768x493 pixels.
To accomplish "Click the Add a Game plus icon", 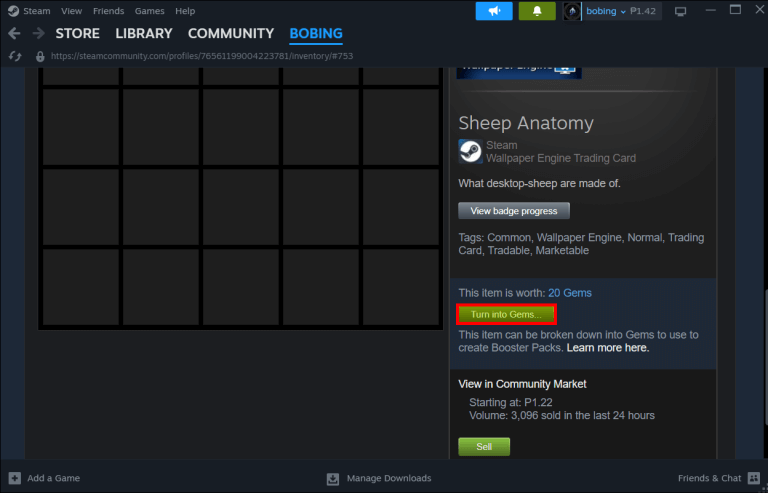I will pyautogui.click(x=15, y=478).
